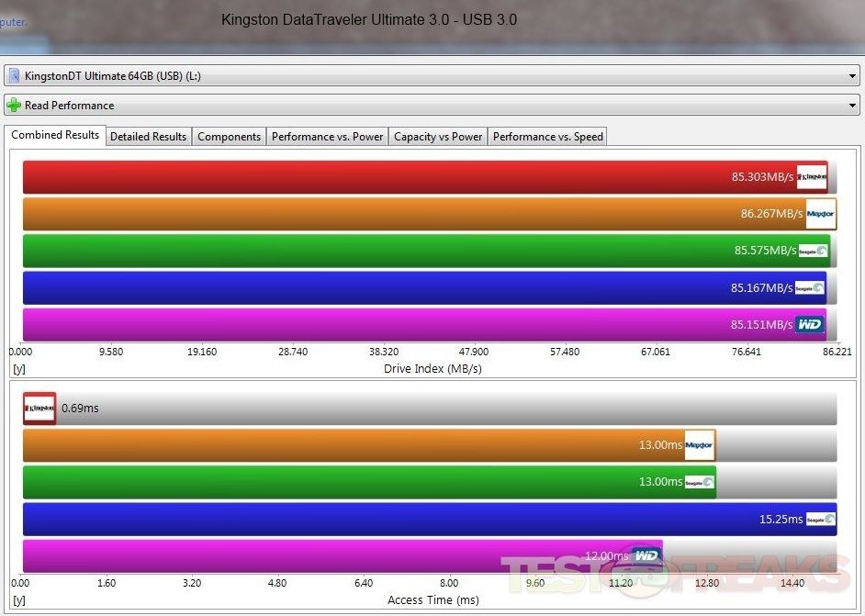The image size is (865, 616).
Task: Click the Kingston logo beside 0.69ms access time
Action: point(39,408)
